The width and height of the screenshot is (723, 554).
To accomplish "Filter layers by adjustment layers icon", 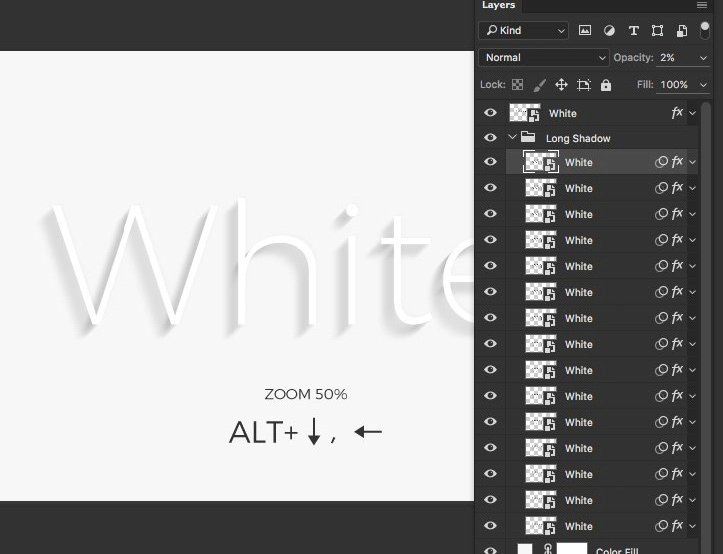I will point(609,31).
